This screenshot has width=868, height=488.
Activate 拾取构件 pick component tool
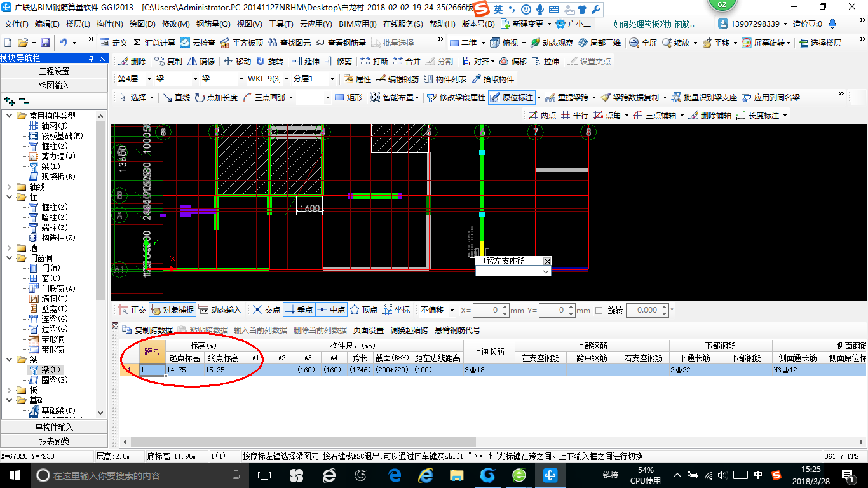492,79
